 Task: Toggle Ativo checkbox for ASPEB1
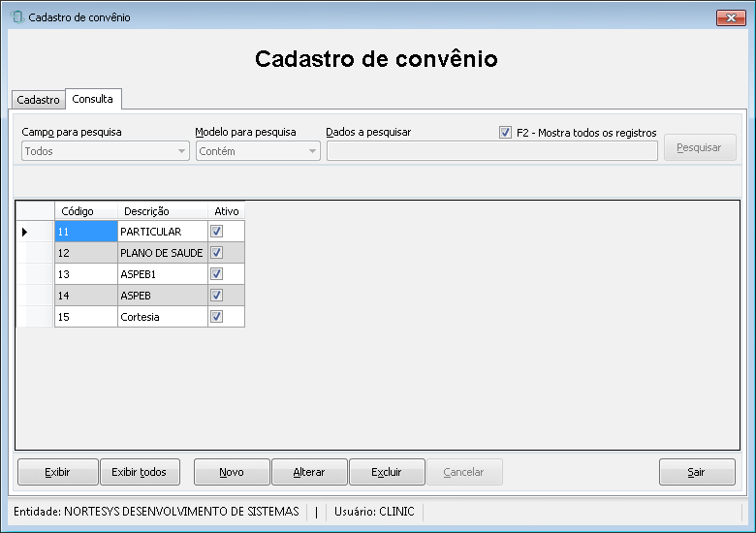(x=216, y=273)
